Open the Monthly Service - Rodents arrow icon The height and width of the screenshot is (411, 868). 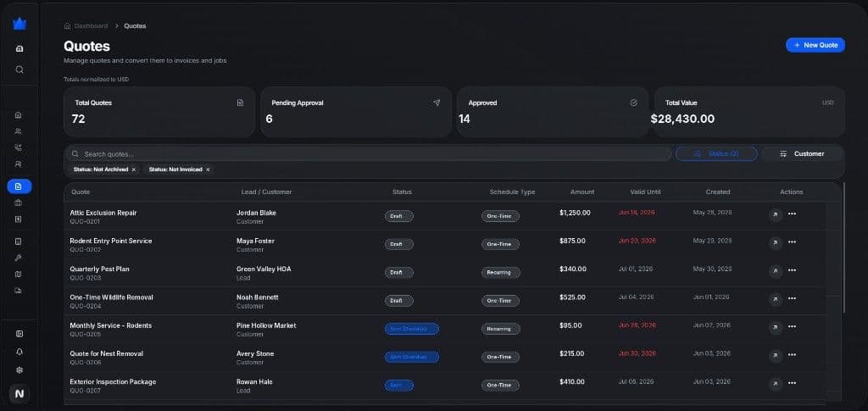(776, 327)
